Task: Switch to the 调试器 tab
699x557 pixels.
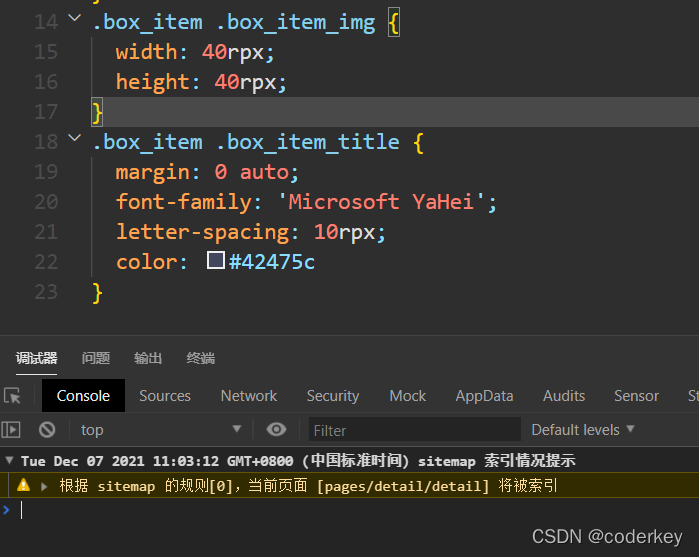Action: 37,358
